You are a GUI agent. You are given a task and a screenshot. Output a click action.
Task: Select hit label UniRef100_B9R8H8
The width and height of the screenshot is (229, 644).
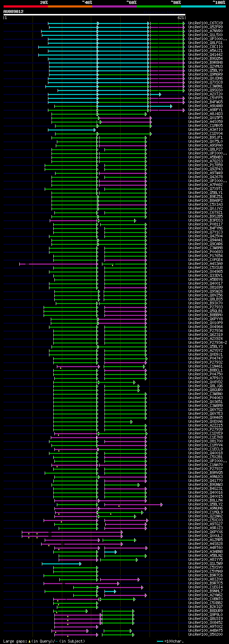(205, 63)
